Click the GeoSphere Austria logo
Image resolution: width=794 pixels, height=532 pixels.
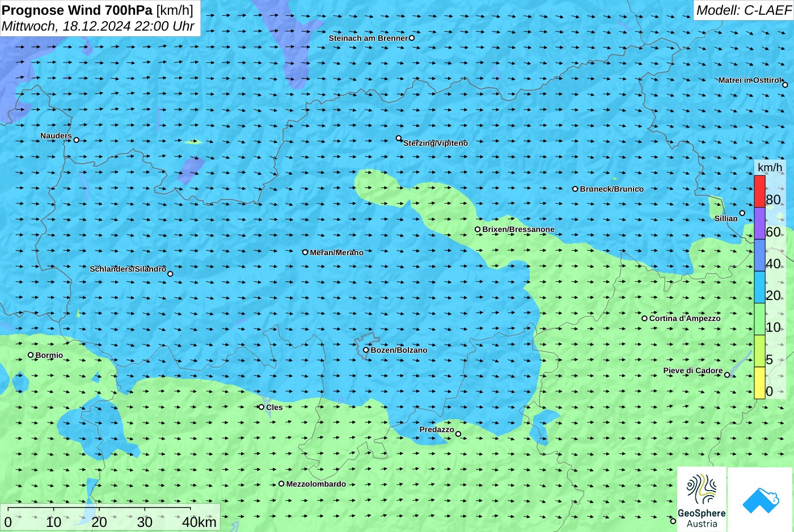[702, 499]
